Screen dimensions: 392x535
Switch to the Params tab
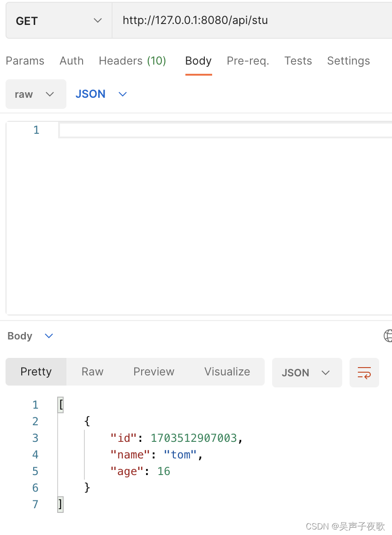25,61
